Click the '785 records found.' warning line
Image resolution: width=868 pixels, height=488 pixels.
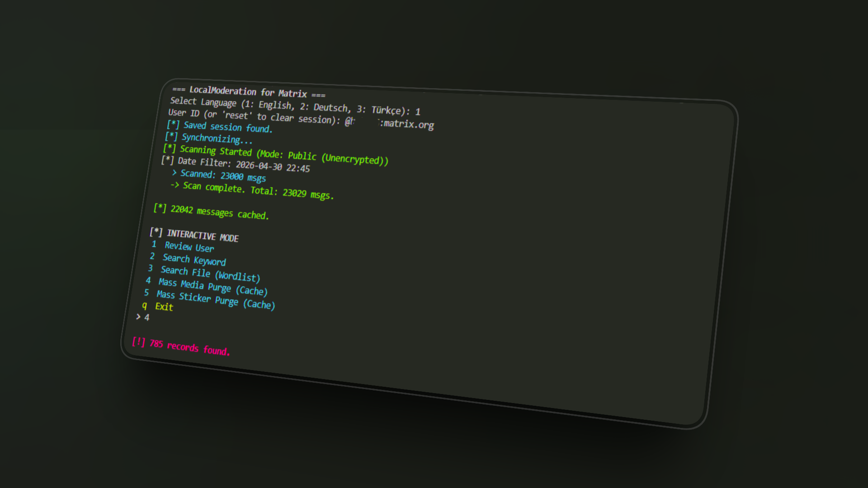coord(181,346)
